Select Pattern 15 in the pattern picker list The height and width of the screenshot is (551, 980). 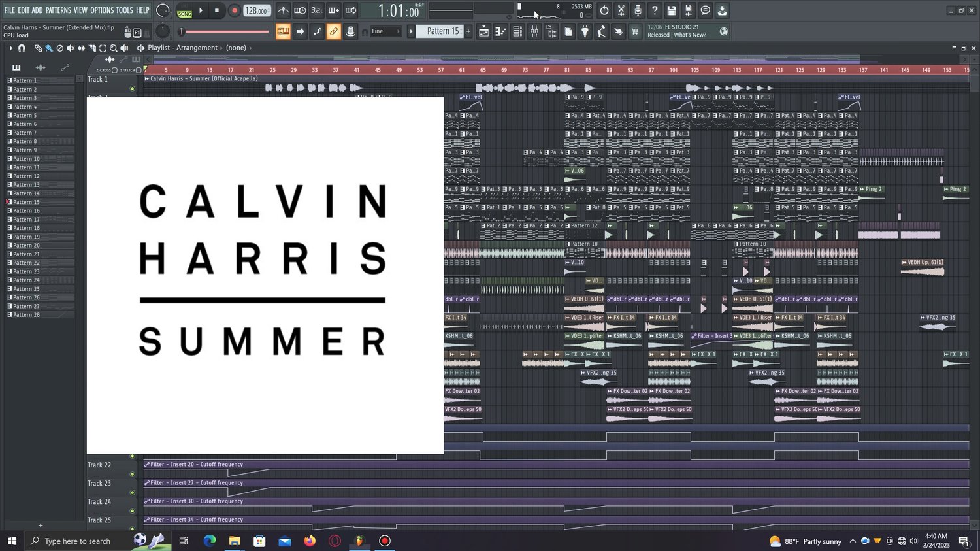click(x=41, y=202)
